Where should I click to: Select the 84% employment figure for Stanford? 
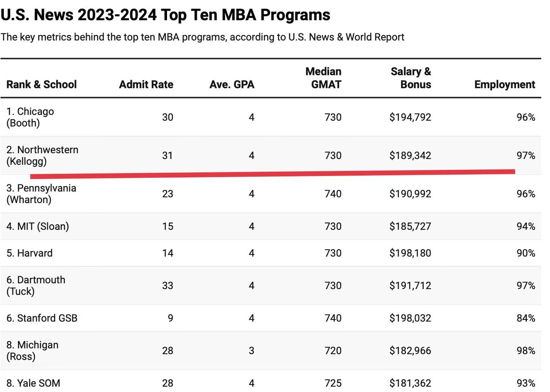[525, 318]
